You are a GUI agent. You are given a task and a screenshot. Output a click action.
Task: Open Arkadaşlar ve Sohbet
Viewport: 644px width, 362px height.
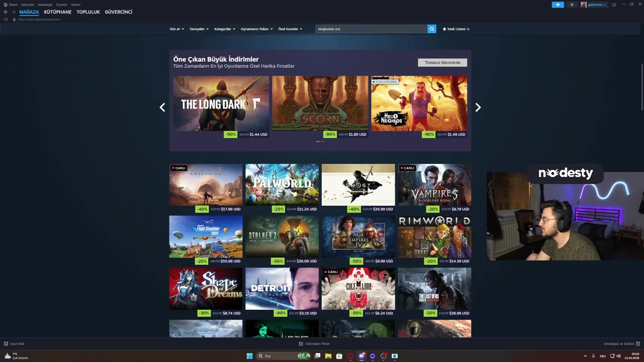tap(619, 344)
